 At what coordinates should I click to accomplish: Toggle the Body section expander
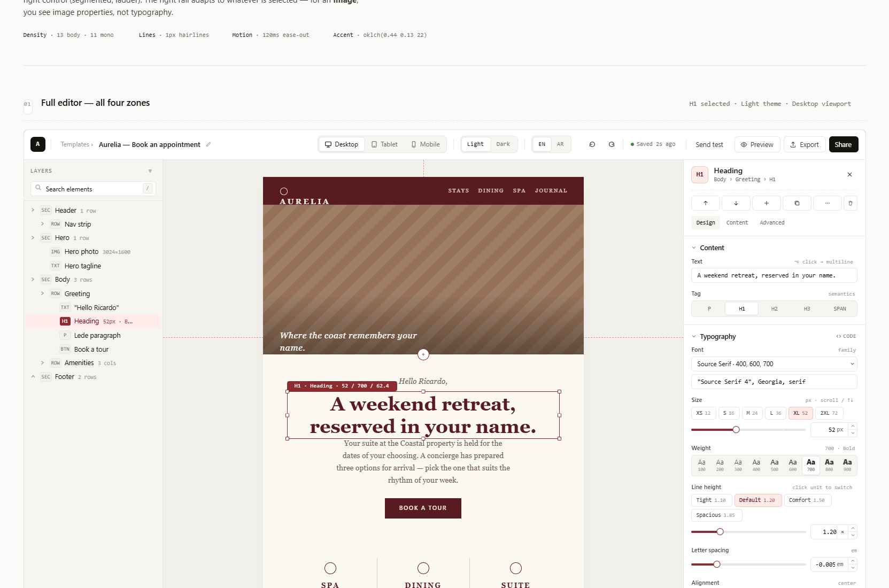(33, 280)
